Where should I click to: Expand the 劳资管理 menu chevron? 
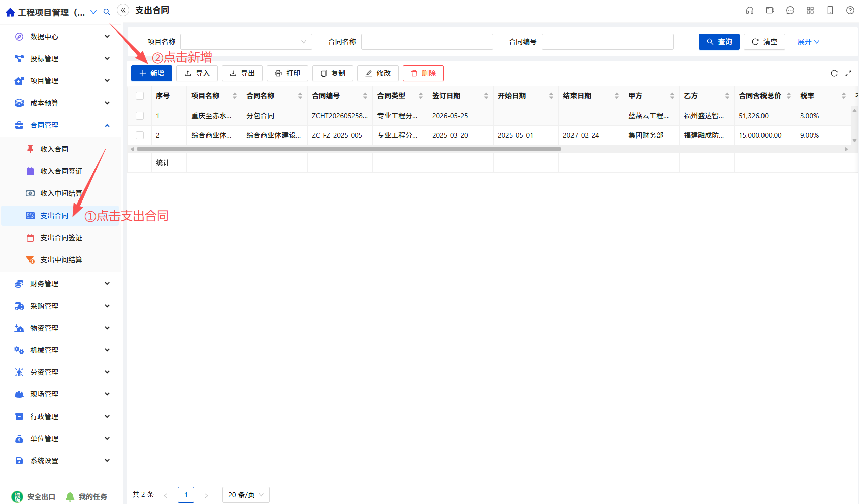pos(107,372)
